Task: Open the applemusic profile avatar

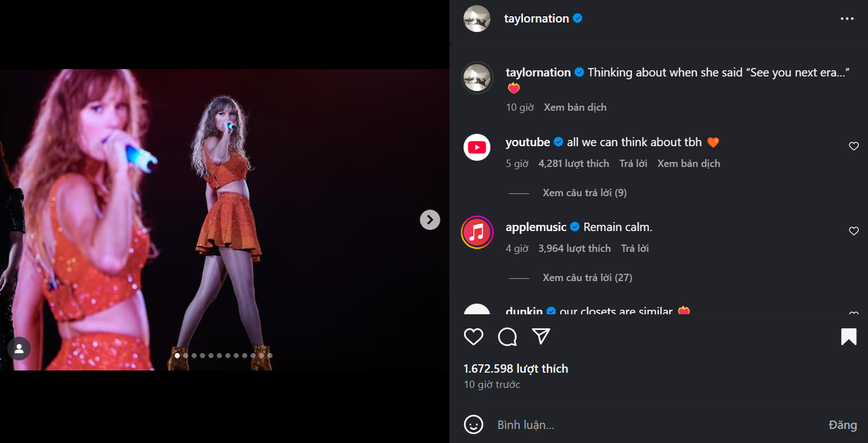Action: 477,232
